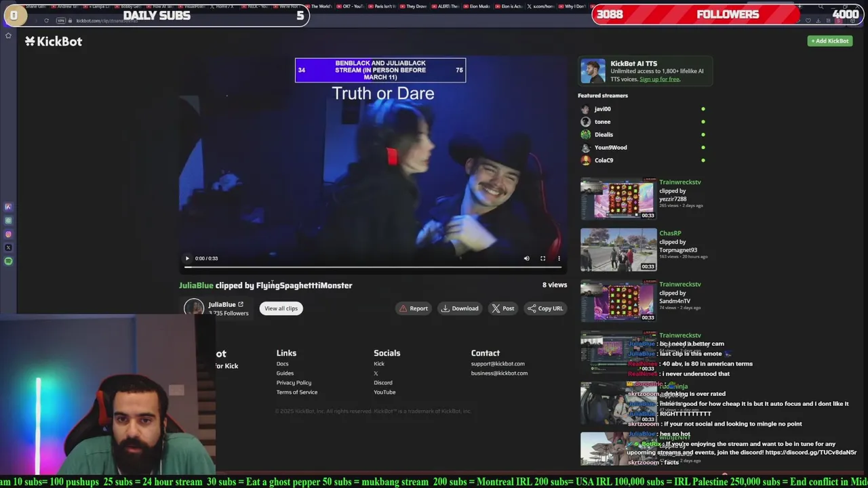Screen dimensions: 868x488
Task: Open the Guides footer link
Action: [285, 373]
